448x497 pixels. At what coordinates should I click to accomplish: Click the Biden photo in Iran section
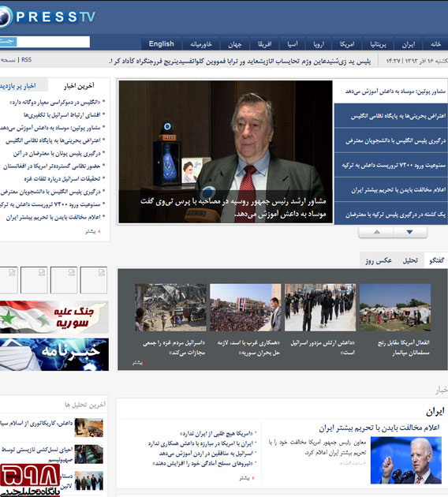click(x=406, y=460)
